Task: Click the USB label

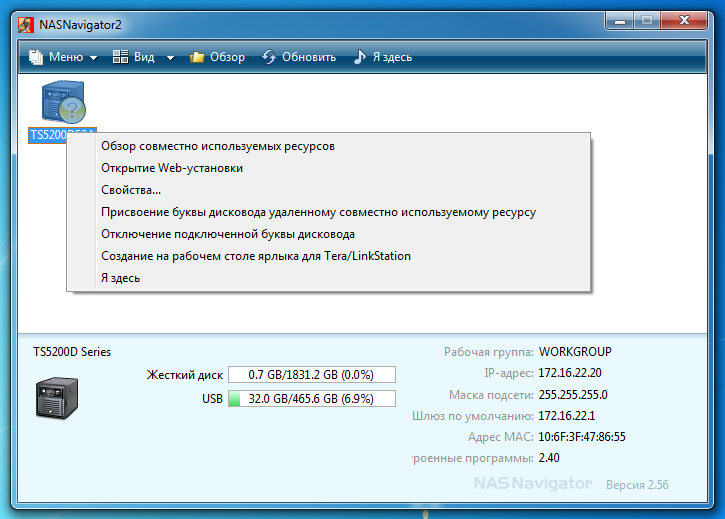Action: click(212, 399)
